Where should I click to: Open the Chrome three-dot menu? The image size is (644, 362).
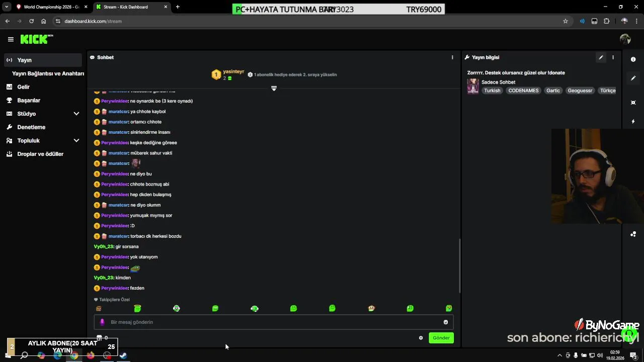point(636,21)
